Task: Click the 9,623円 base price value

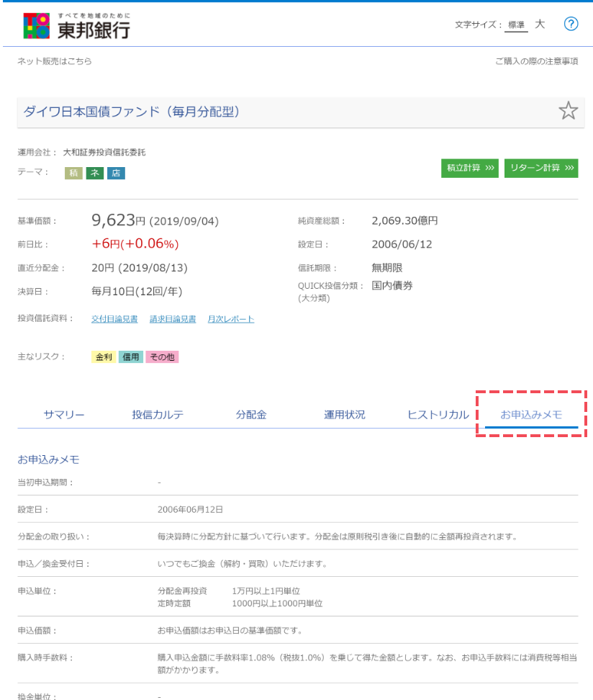Action: pos(119,220)
